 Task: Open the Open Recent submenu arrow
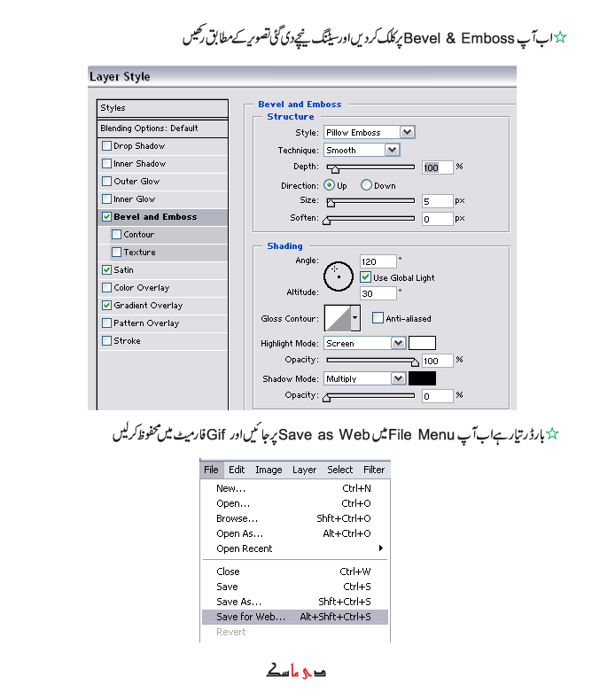[x=381, y=548]
